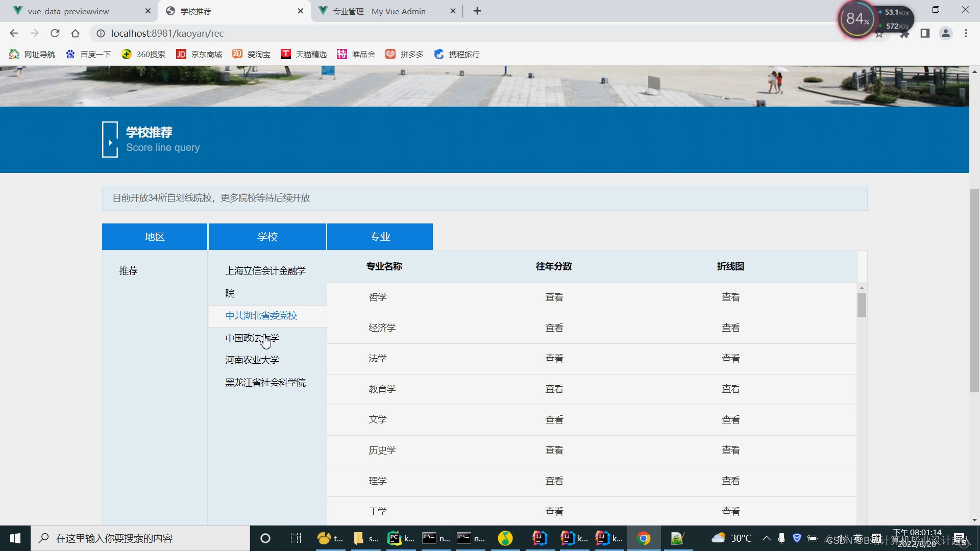Click the browser back arrow
This screenshot has width=980, height=551.
tap(14, 33)
